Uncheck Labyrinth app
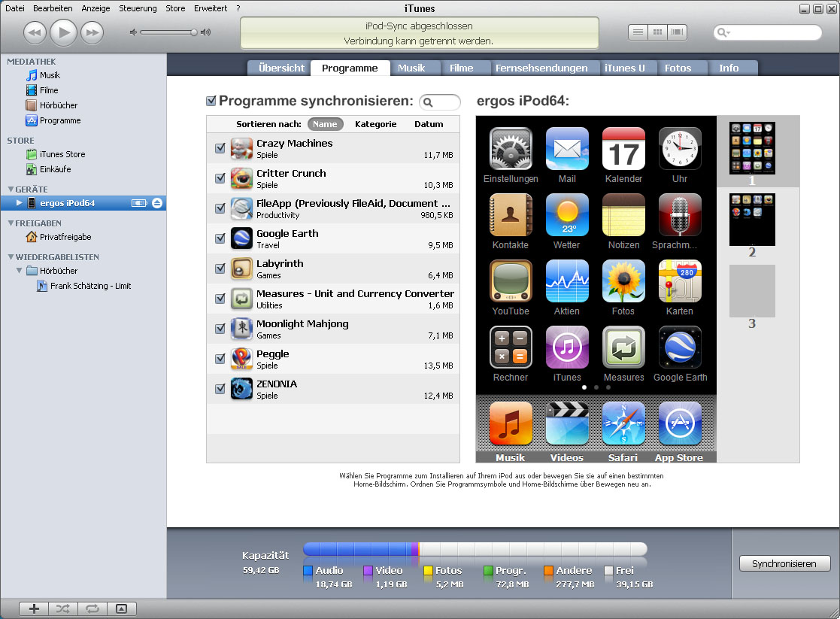Viewport: 840px width, 619px height. point(220,268)
